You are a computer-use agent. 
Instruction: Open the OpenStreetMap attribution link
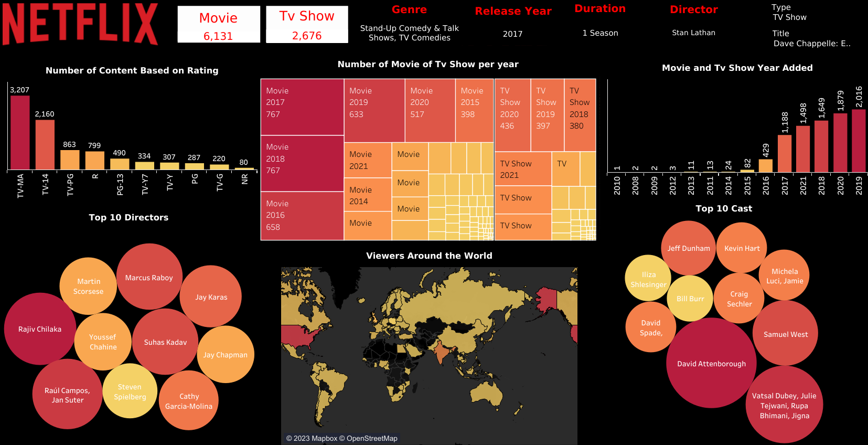pyautogui.click(x=369, y=438)
